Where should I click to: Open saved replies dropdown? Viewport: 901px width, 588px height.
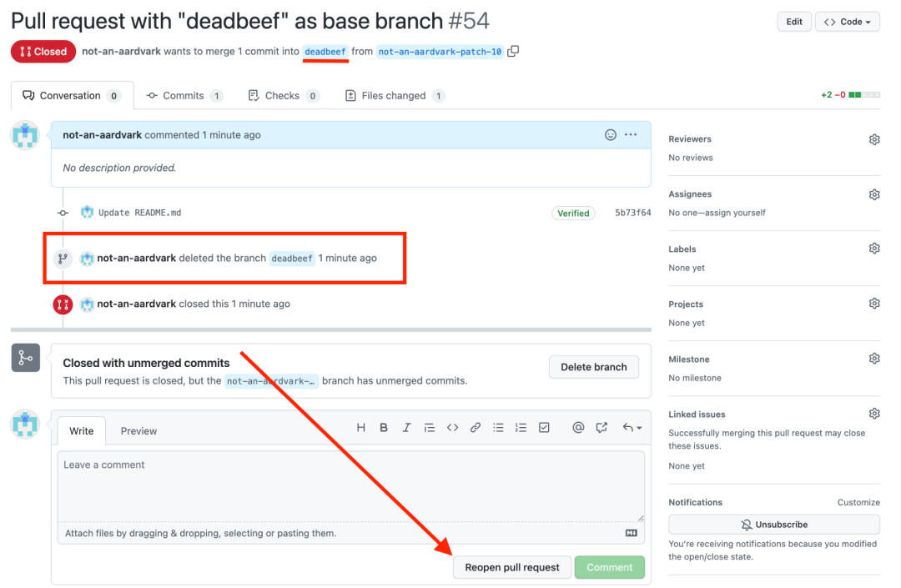(632, 428)
